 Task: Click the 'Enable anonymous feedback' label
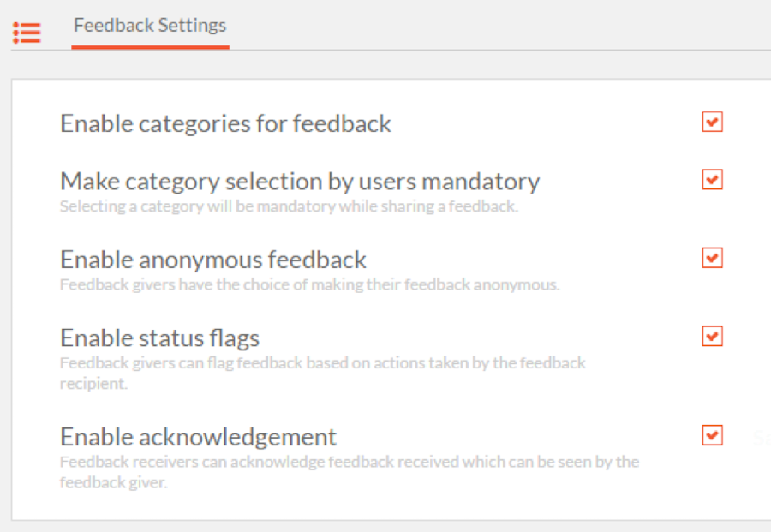[213, 259]
